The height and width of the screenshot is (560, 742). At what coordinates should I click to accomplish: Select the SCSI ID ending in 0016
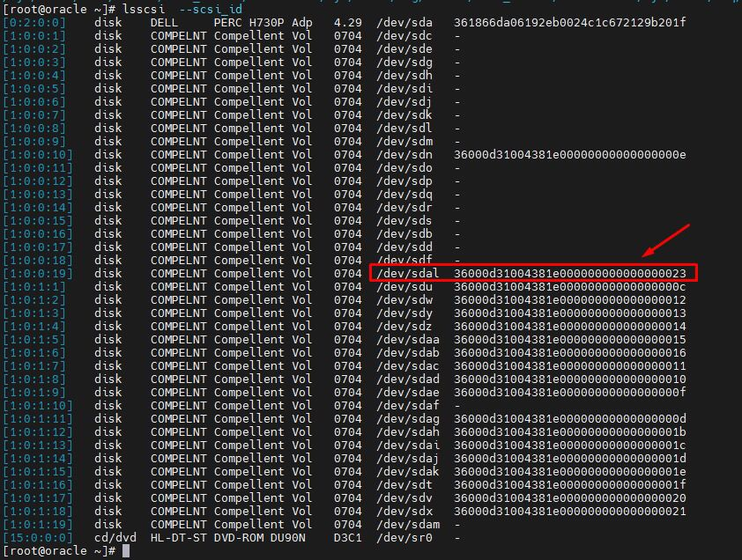coord(570,353)
